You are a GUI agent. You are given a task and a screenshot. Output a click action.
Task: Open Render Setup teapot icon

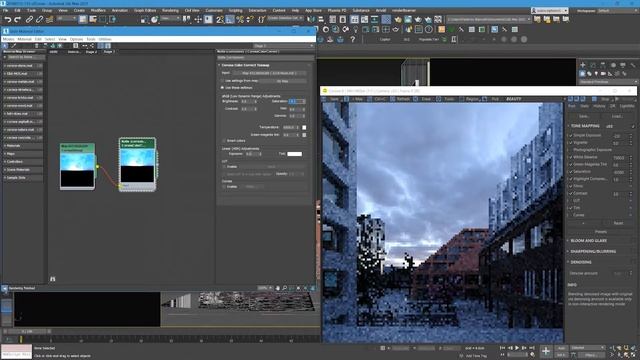(398, 19)
